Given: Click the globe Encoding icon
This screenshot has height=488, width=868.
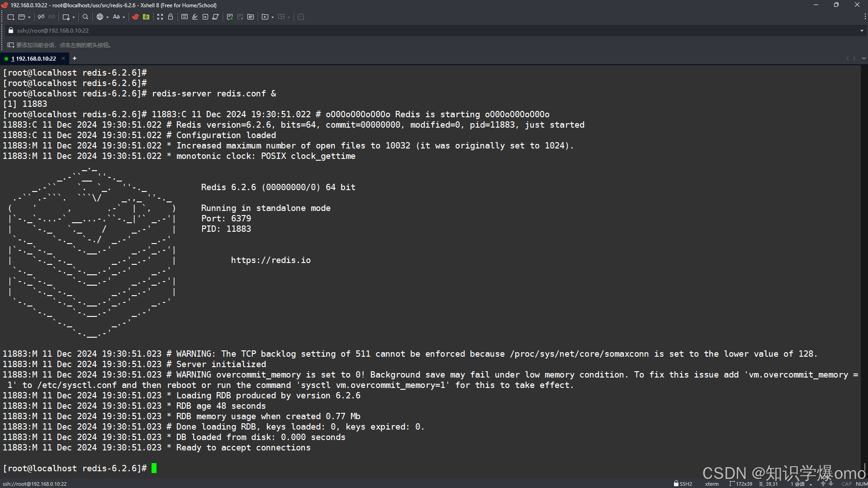Looking at the screenshot, I should pos(100,17).
